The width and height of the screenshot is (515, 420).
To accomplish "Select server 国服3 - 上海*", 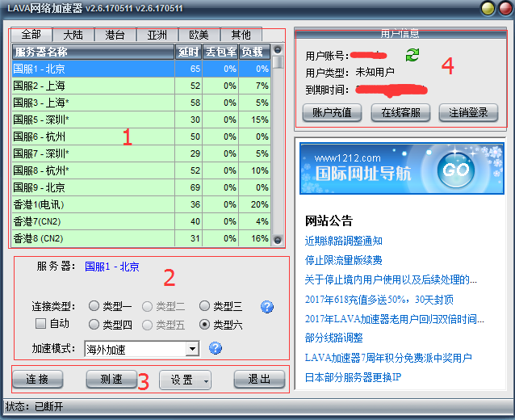I will pyautogui.click(x=141, y=103).
